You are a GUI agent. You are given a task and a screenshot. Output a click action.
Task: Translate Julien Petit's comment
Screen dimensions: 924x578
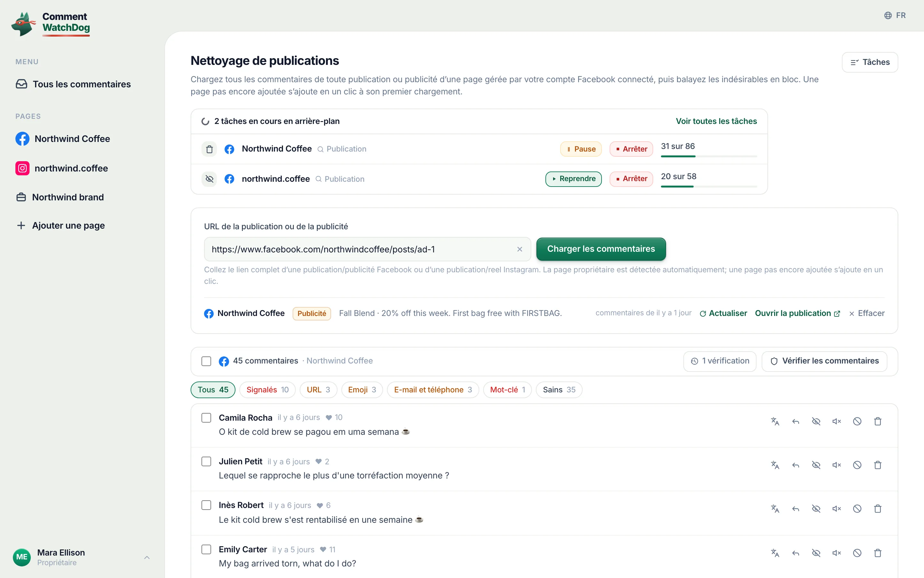[x=775, y=465]
